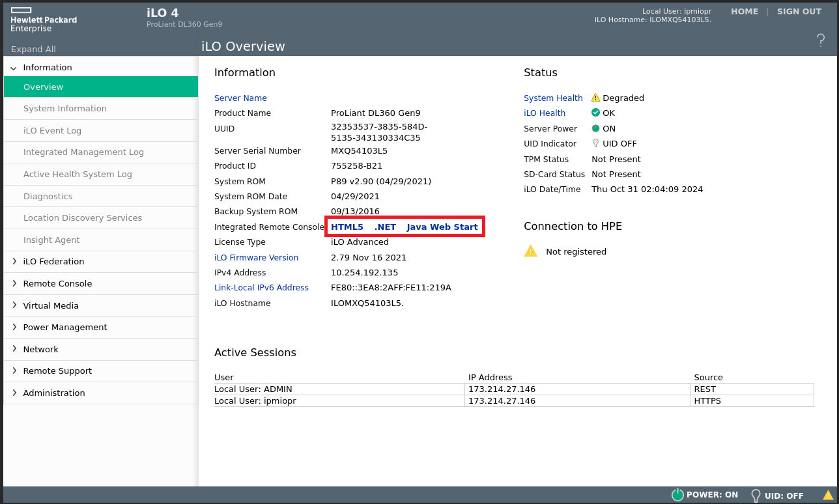839x504 pixels.
Task: Click the iLO Health OK checkmark icon
Action: tap(595, 113)
